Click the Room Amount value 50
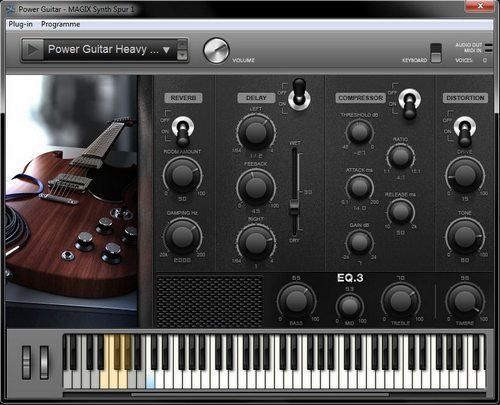 coord(182,199)
